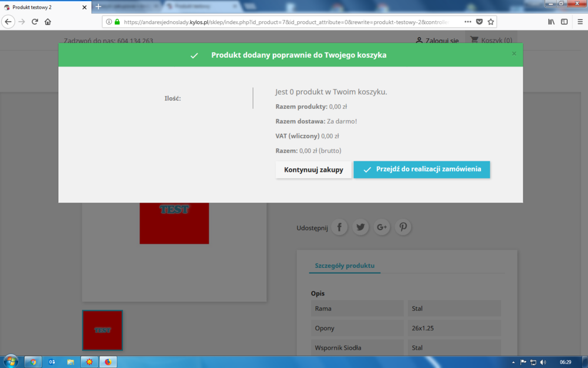
Task: Save this page to Pocket
Action: 479,21
